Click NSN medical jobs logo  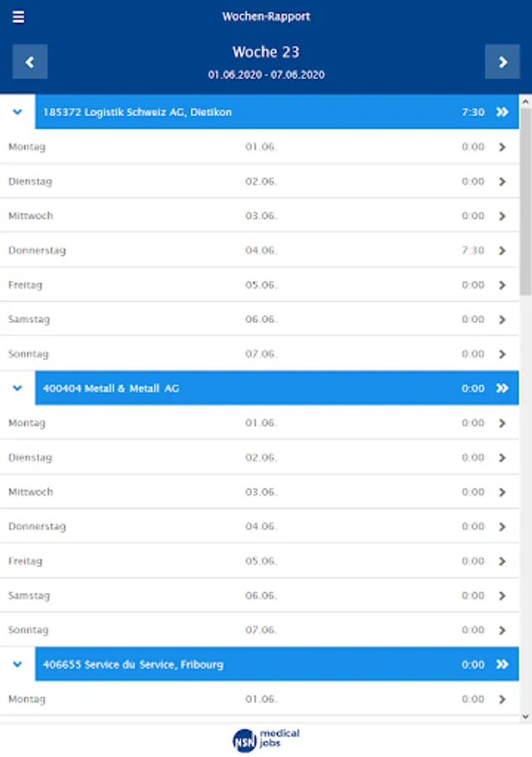coord(266,739)
